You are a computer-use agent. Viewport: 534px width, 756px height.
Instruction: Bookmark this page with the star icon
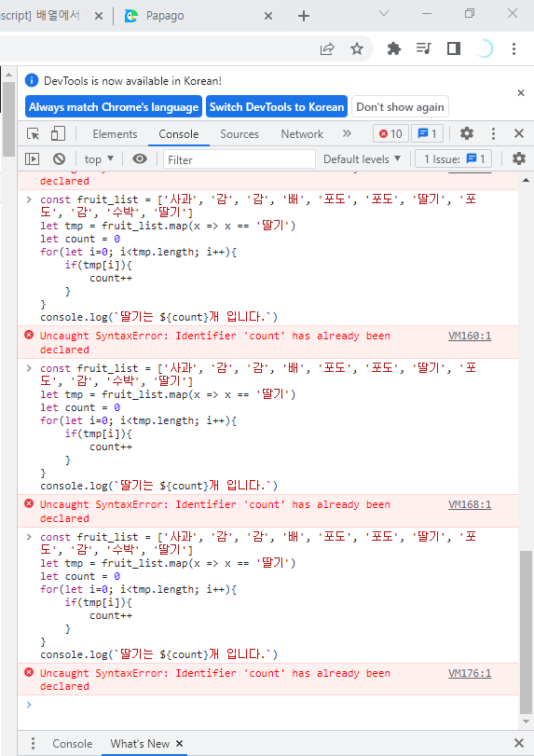(357, 48)
